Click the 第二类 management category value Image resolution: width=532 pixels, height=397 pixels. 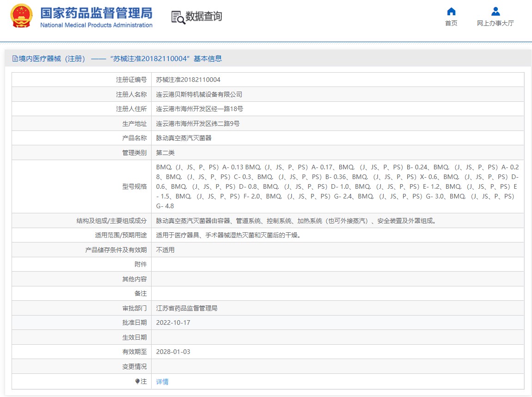pyautogui.click(x=165, y=153)
